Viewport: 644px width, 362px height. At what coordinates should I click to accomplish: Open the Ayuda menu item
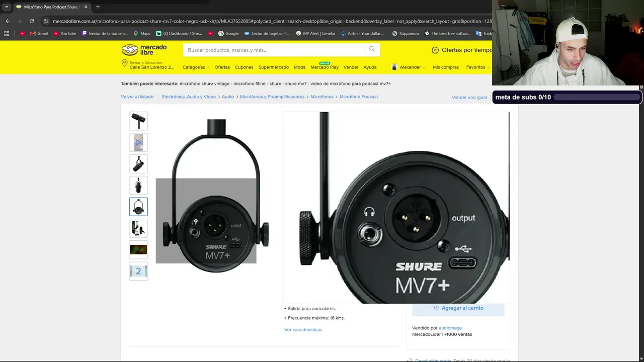370,67
